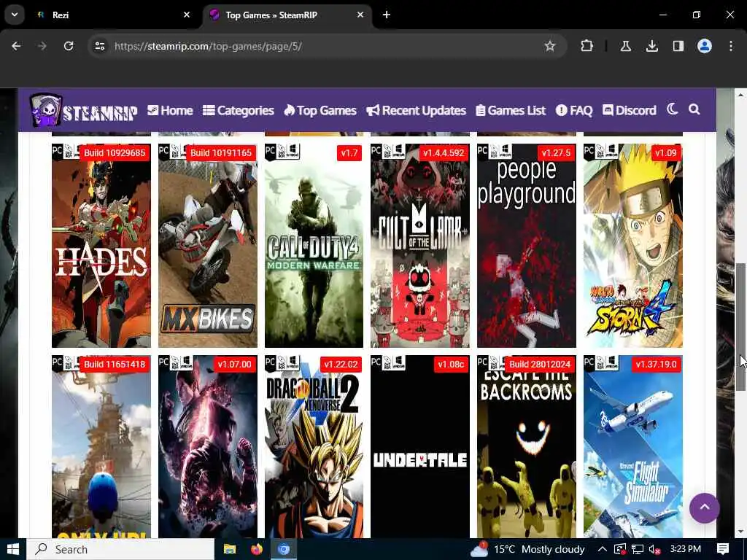Open the weather widget 15°C
The height and width of the screenshot is (560, 747).
[527, 550]
